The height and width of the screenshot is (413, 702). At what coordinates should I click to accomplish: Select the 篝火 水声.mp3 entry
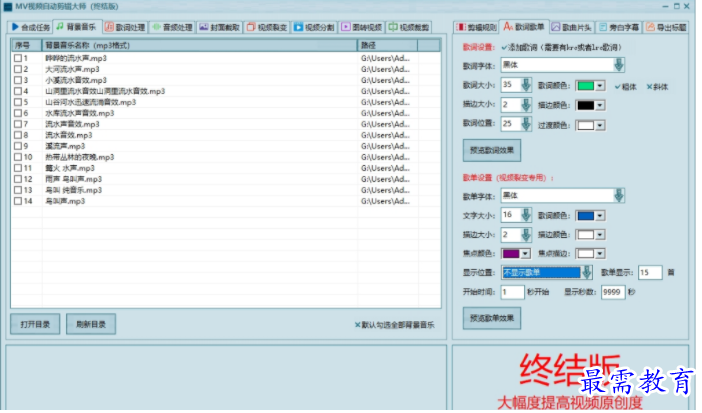pyautogui.click(x=226, y=168)
